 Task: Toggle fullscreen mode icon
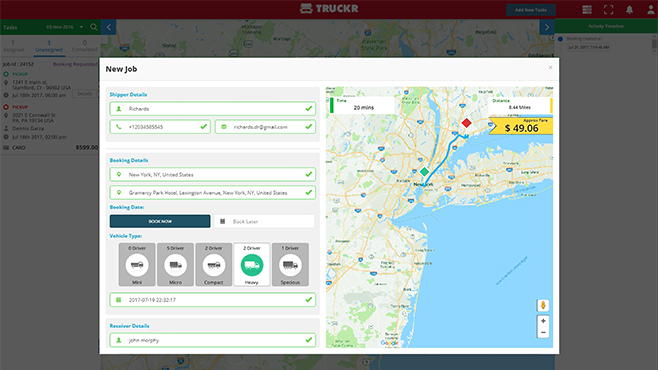608,10
